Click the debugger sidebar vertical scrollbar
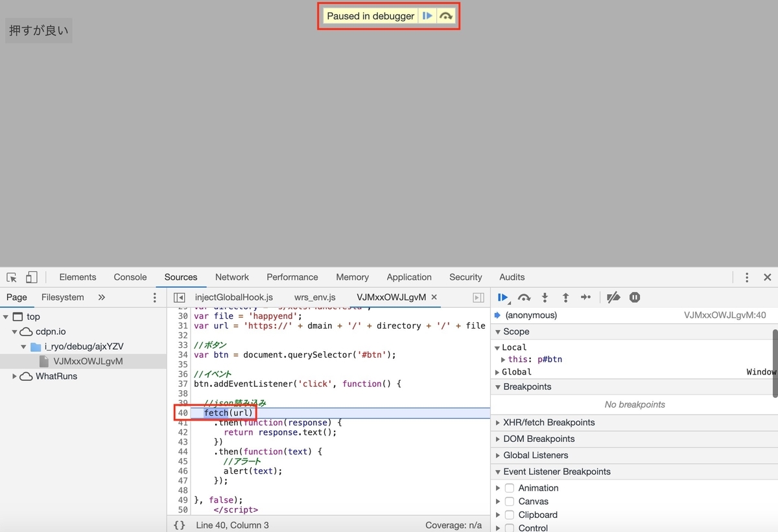This screenshot has height=532, width=778. (775, 363)
